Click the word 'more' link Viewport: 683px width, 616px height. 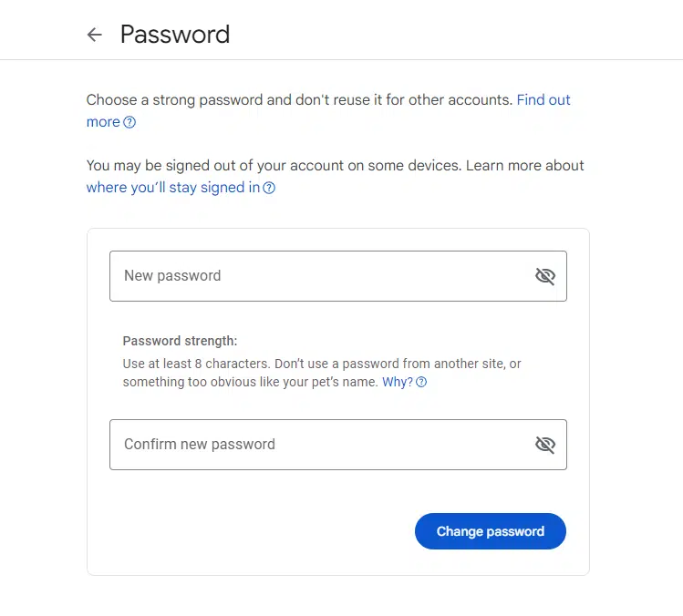103,122
